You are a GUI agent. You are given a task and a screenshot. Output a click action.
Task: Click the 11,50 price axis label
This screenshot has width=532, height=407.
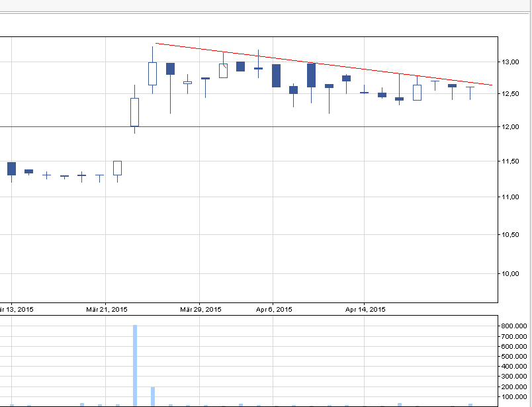pyautogui.click(x=514, y=162)
